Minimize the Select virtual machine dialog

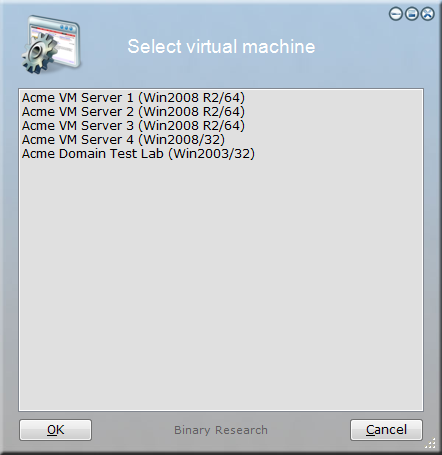pos(396,14)
